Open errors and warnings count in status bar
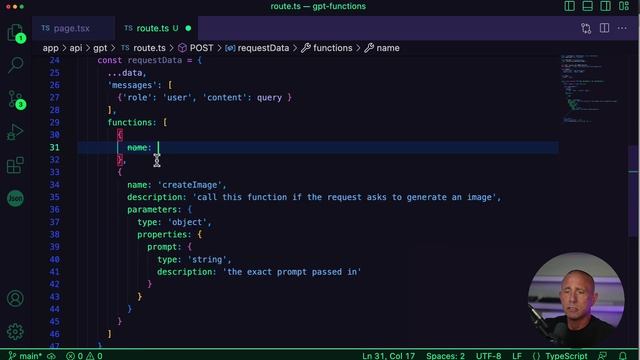 tap(84, 356)
